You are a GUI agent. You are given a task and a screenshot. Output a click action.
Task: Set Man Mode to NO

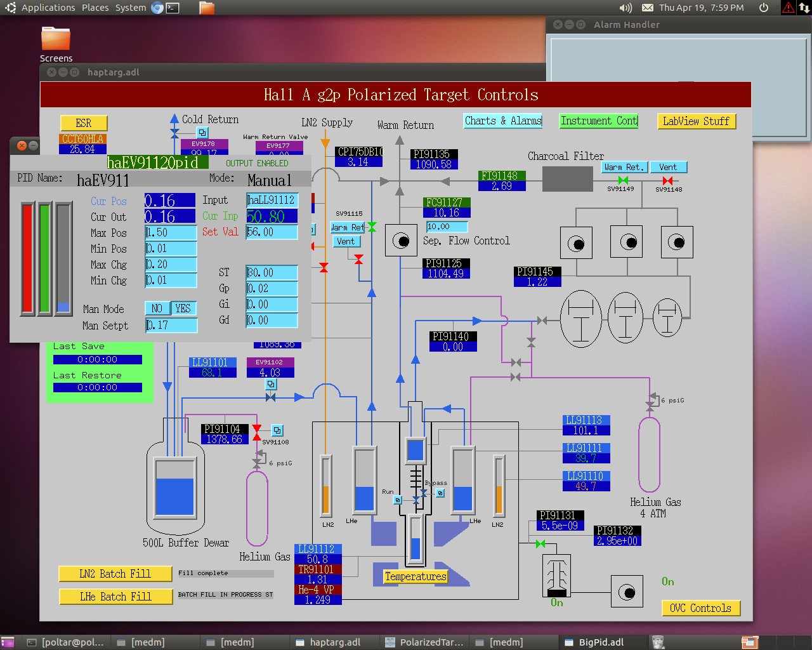coord(157,308)
